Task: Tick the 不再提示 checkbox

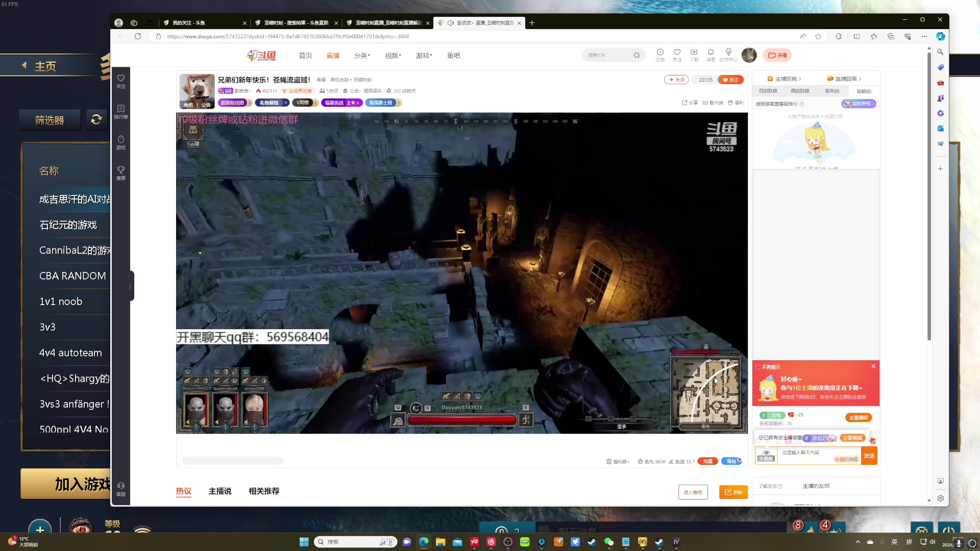Action: point(758,367)
